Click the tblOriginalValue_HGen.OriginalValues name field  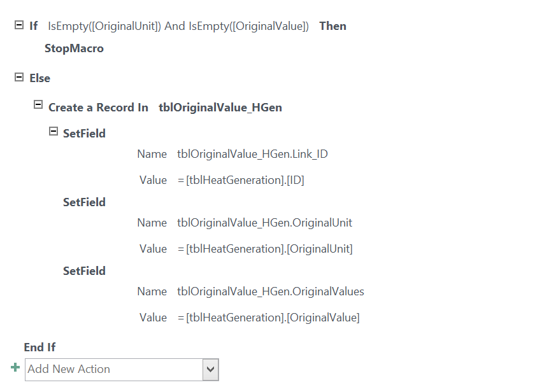pyautogui.click(x=271, y=292)
